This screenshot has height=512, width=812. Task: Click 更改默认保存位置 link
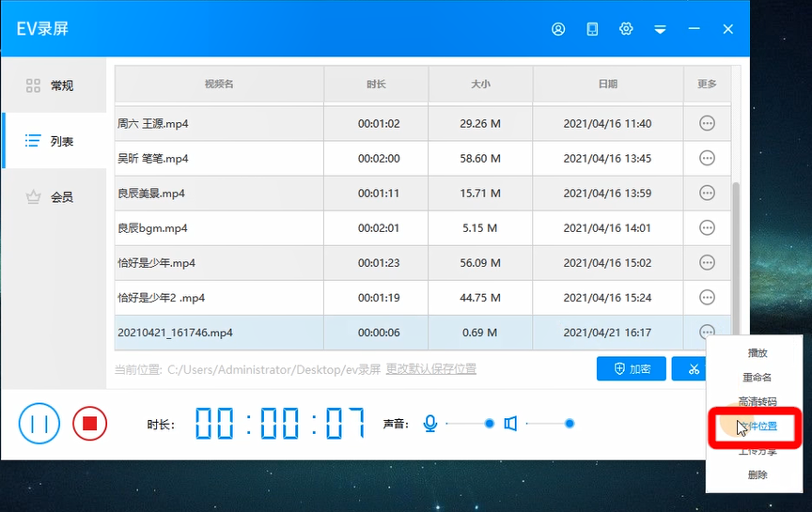coord(430,369)
